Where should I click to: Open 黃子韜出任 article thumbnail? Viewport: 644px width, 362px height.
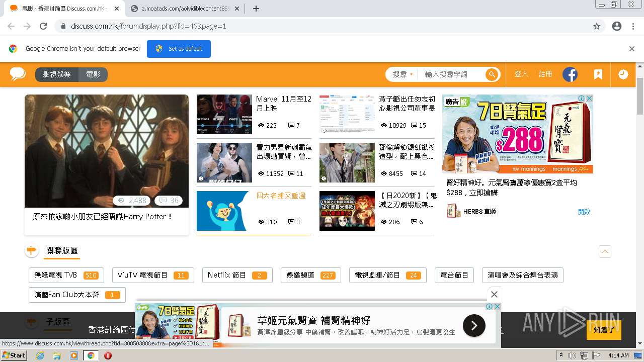click(x=347, y=114)
